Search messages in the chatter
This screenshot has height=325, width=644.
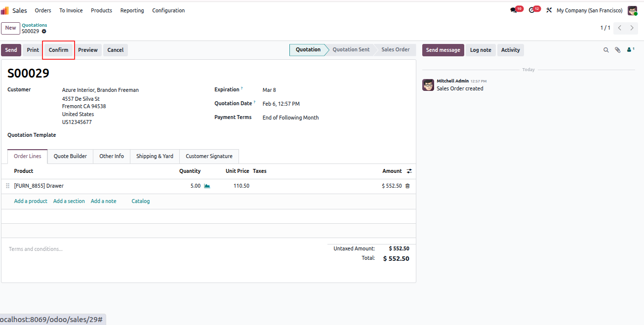coord(606,50)
